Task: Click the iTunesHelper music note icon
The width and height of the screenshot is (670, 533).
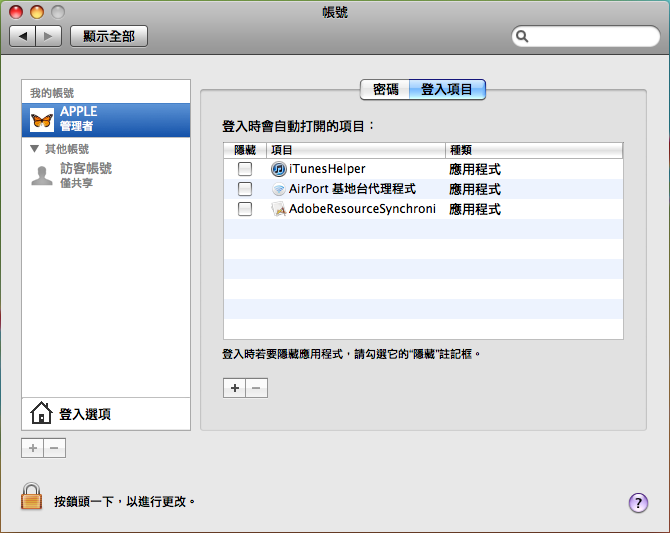Action: point(279,169)
